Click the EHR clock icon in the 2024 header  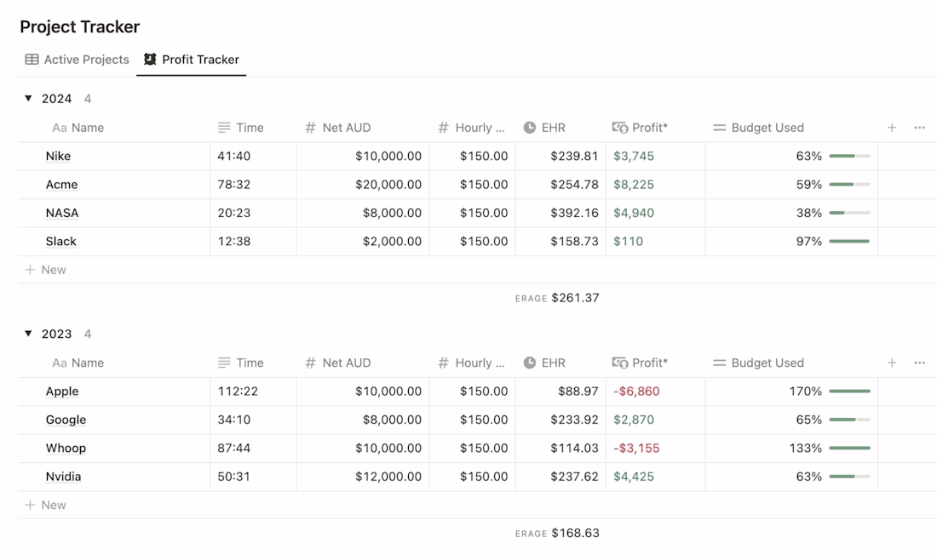(530, 128)
